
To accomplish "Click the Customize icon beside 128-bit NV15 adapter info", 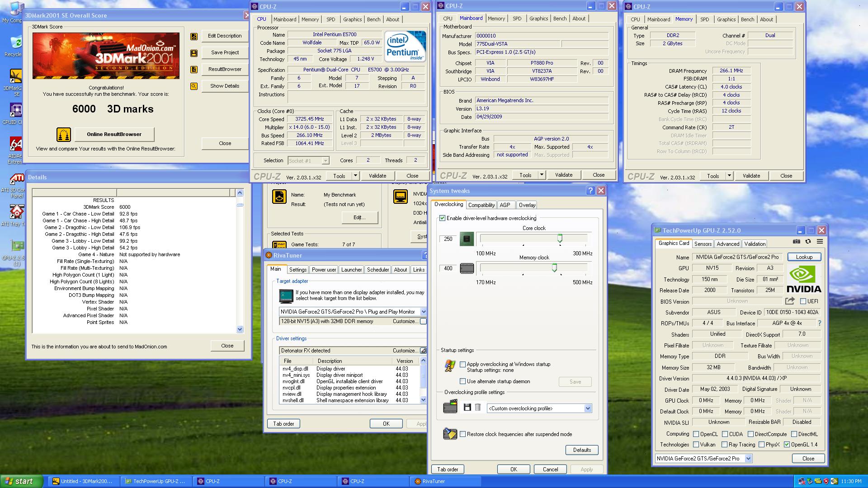I will (423, 321).
